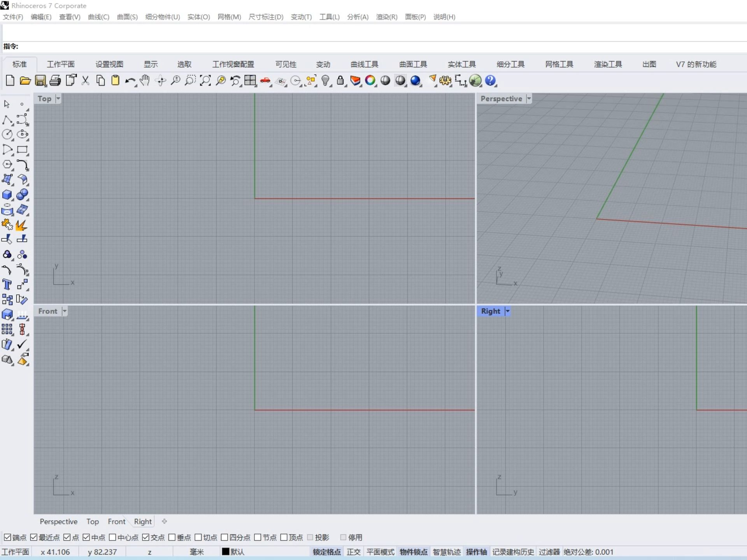Open the 文件(F) menu
This screenshot has height=560, width=747.
[x=13, y=17]
